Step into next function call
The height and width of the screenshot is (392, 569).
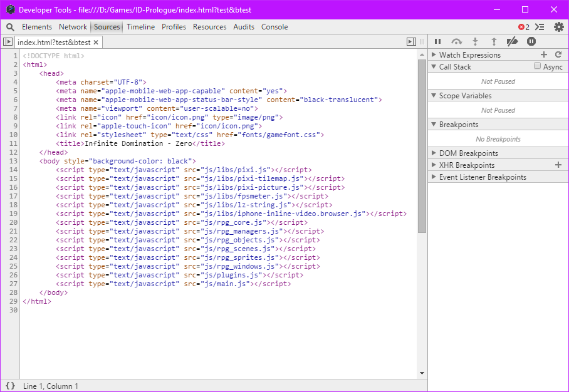pos(475,42)
